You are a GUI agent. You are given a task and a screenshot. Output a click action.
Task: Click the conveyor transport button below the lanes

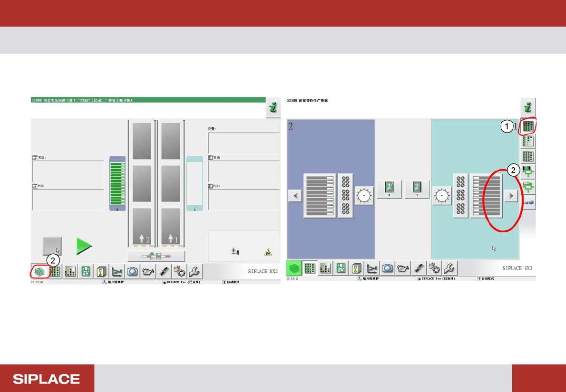tap(156, 256)
